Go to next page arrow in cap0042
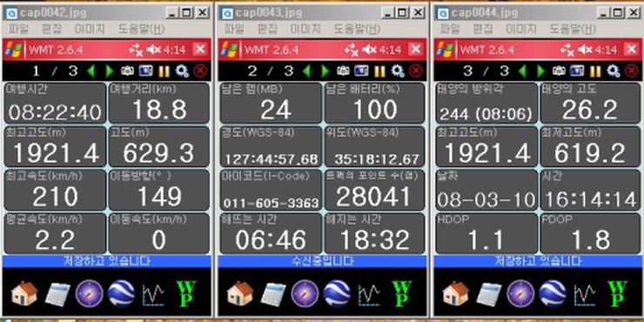 coord(110,71)
